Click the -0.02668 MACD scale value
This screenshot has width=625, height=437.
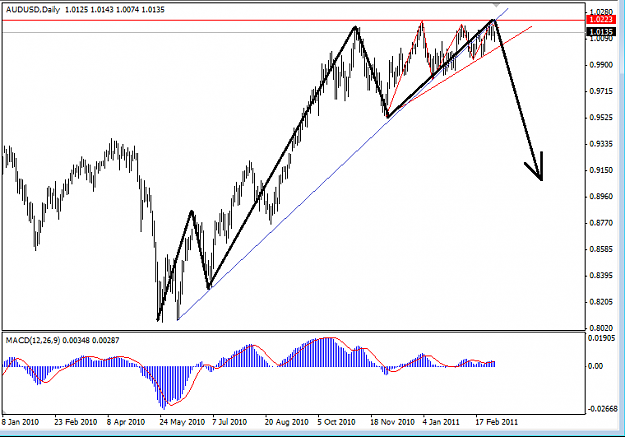tap(602, 409)
